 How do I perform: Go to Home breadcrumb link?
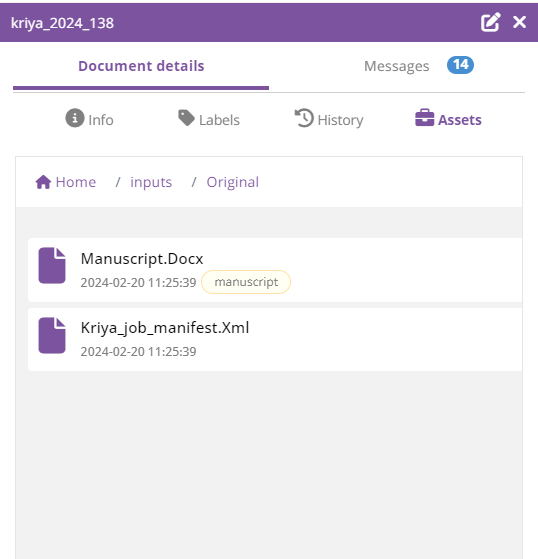[x=76, y=182]
